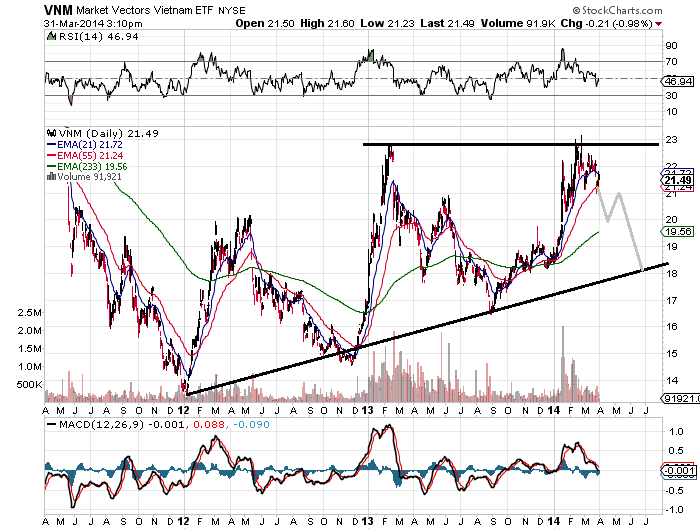Screen dimensions: 700x530
Task: Click the 'Open 21.50' quote value
Action: click(x=265, y=23)
